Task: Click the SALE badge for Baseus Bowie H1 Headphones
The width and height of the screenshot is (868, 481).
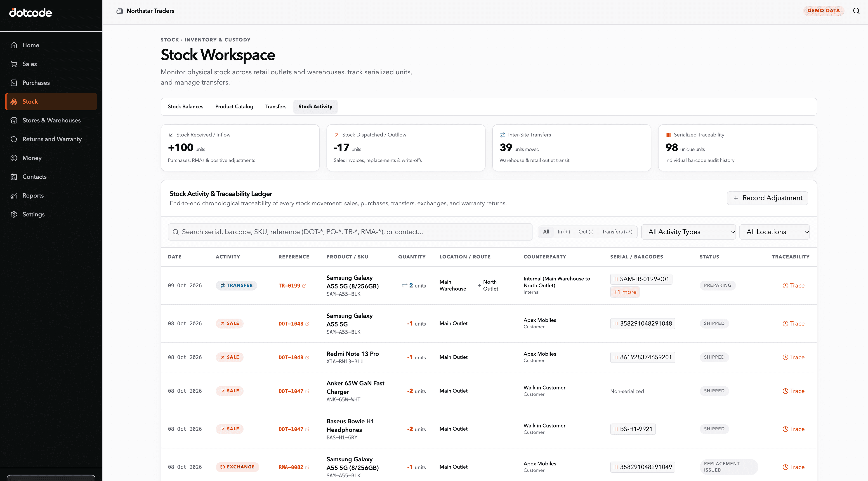Action: click(229, 429)
